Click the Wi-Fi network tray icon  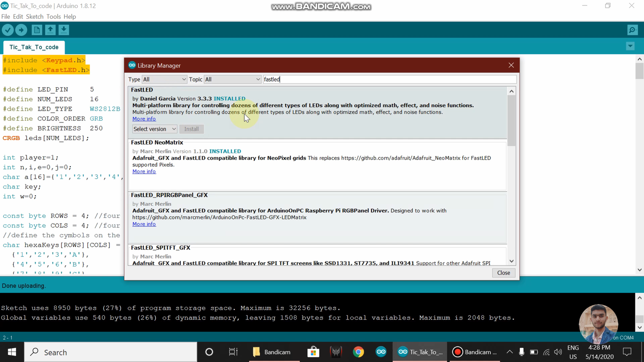(x=546, y=352)
